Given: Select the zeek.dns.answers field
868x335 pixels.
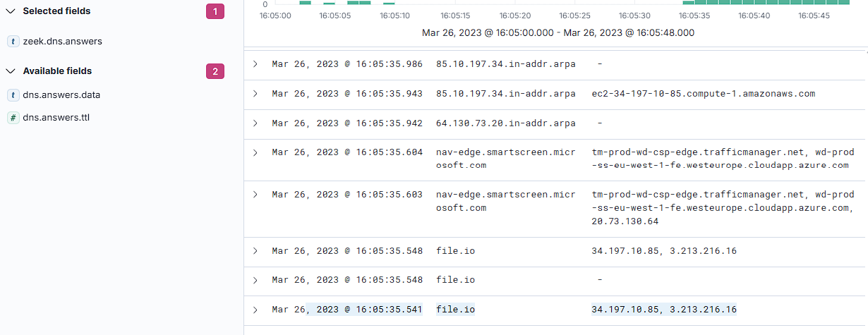Looking at the screenshot, I should [x=62, y=41].
